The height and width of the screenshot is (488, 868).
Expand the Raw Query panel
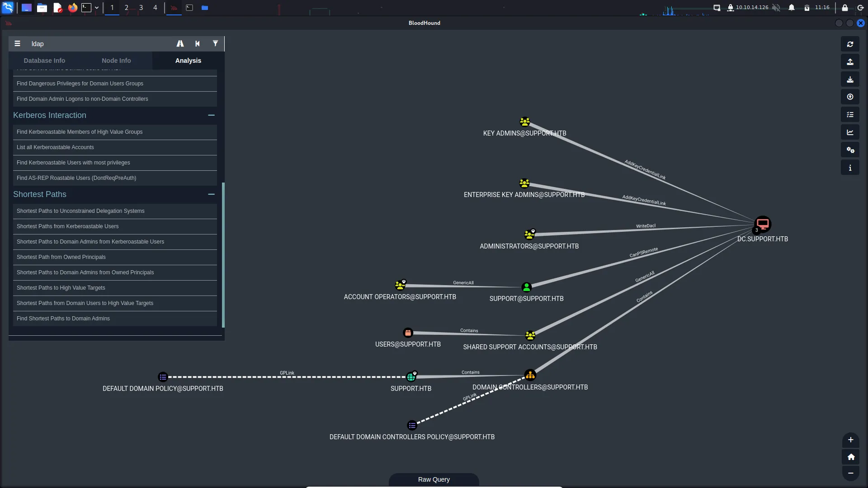point(434,479)
